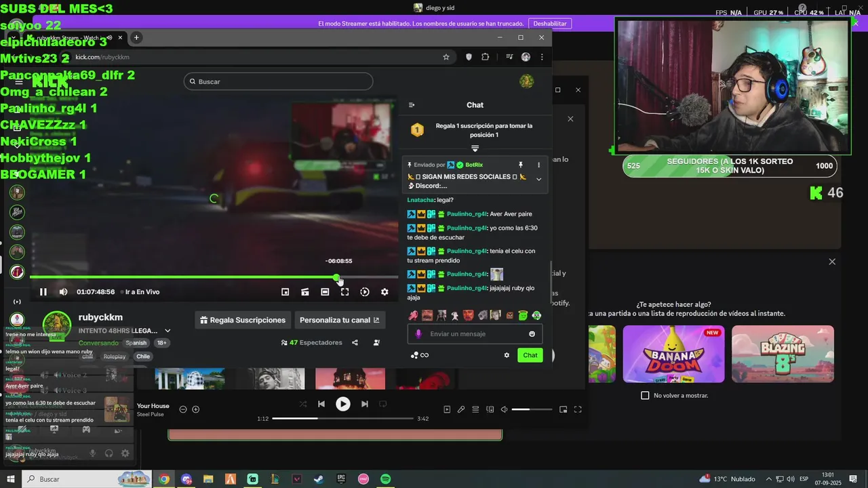Viewport: 868px width, 488px height.
Task: Adjust Spotify volume slider
Action: click(532, 409)
